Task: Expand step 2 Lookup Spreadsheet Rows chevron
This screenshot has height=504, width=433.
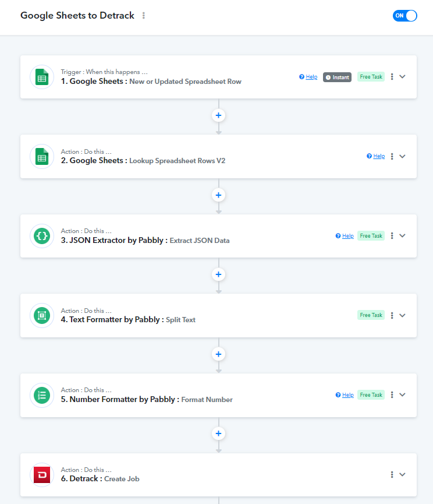Action: [402, 156]
